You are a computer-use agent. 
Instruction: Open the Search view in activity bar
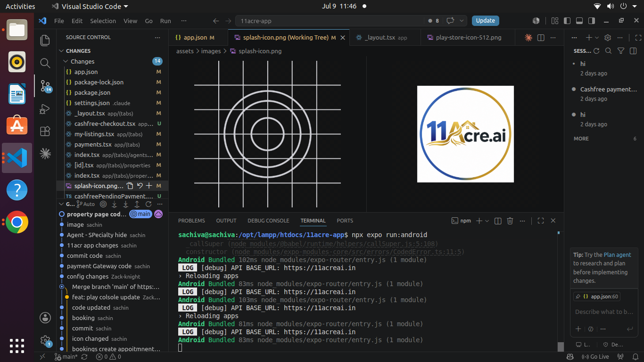(x=45, y=63)
